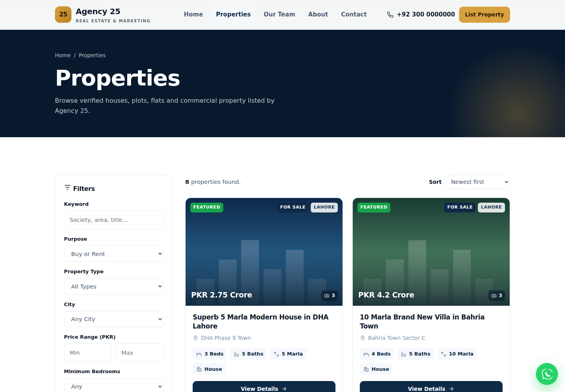Open the Purpose dropdown showing Buy or Rent
Screen dimensions: 565x392
pos(114,254)
